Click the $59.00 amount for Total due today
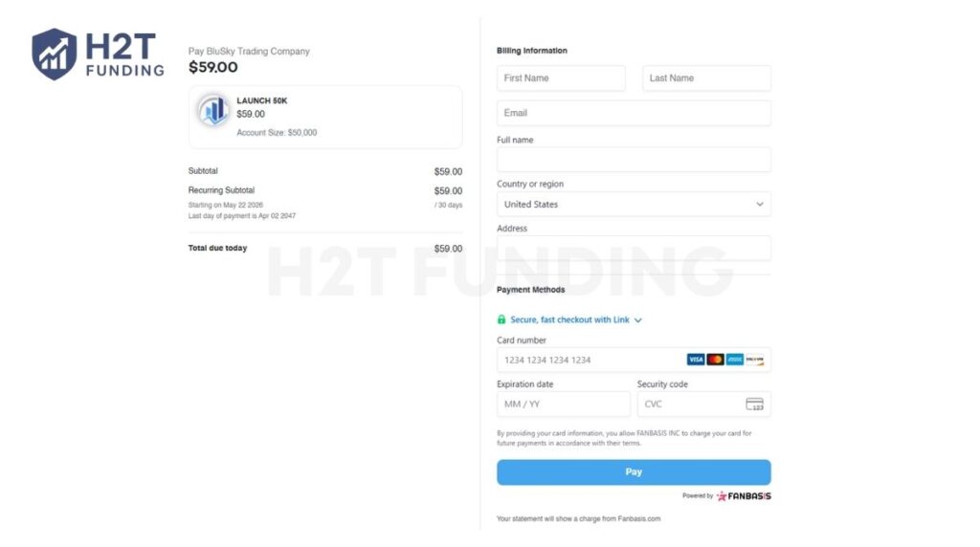Viewport: 980px width, 547px height. [x=448, y=249]
